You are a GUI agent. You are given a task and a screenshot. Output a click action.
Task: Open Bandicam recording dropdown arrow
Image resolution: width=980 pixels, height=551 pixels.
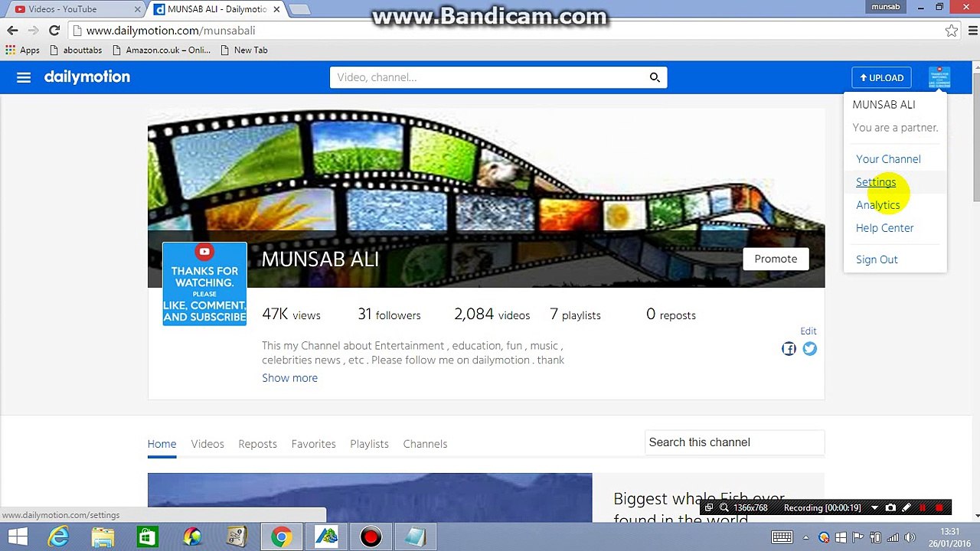coord(874,507)
